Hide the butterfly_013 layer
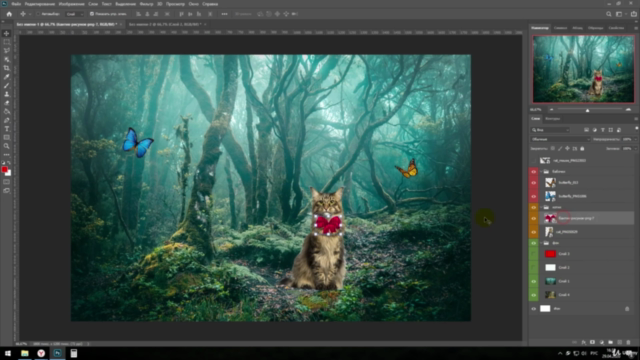This screenshot has height=360, width=640. click(533, 183)
